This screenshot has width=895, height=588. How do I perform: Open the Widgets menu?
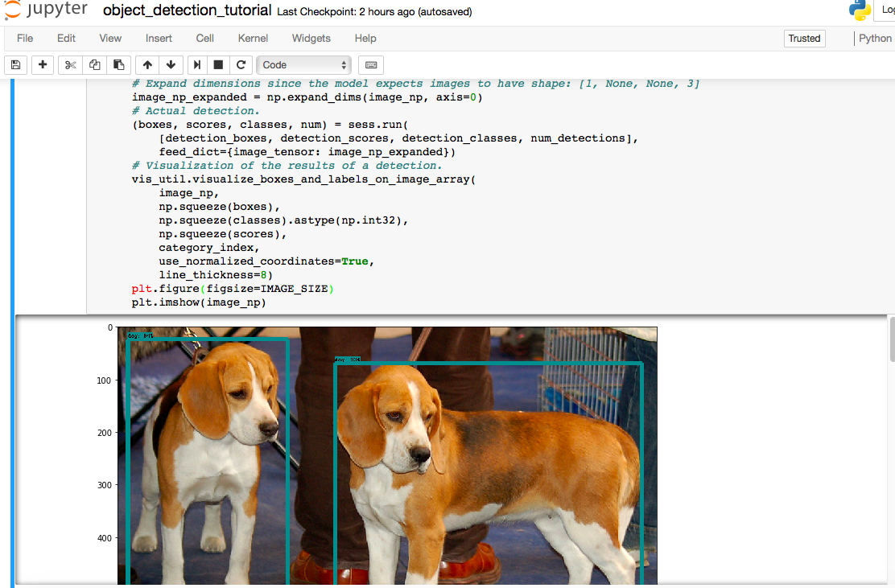click(x=311, y=38)
